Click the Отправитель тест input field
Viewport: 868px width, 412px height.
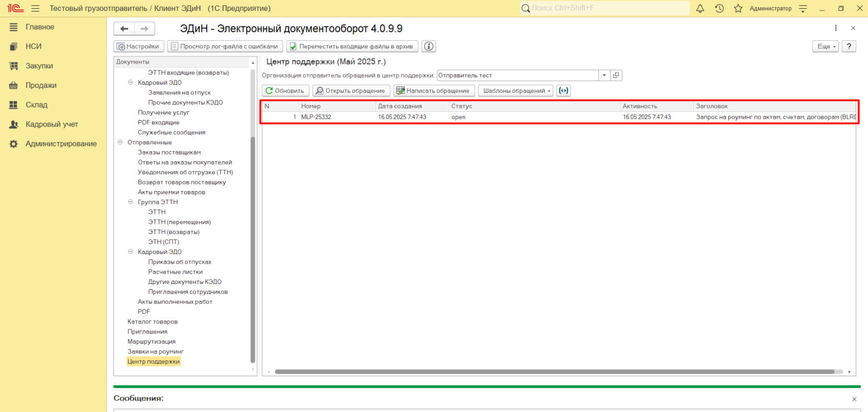coord(518,75)
